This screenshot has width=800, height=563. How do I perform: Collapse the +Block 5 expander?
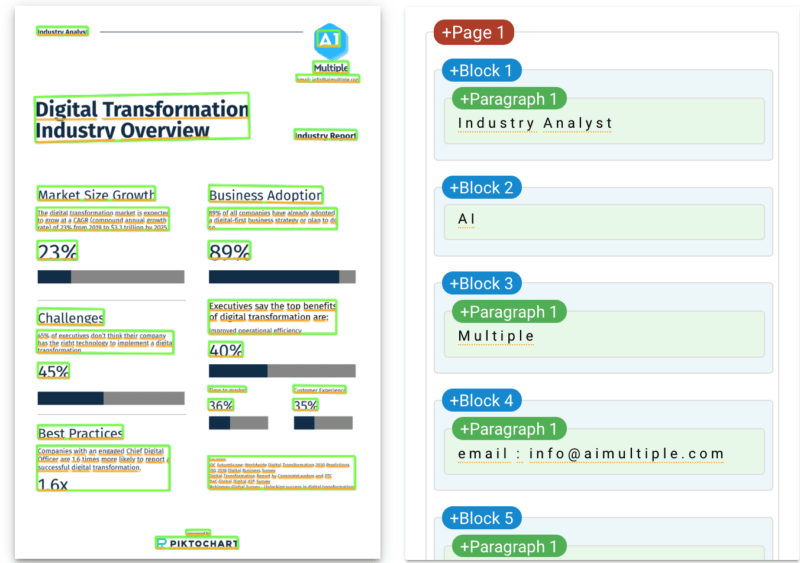pos(481,518)
